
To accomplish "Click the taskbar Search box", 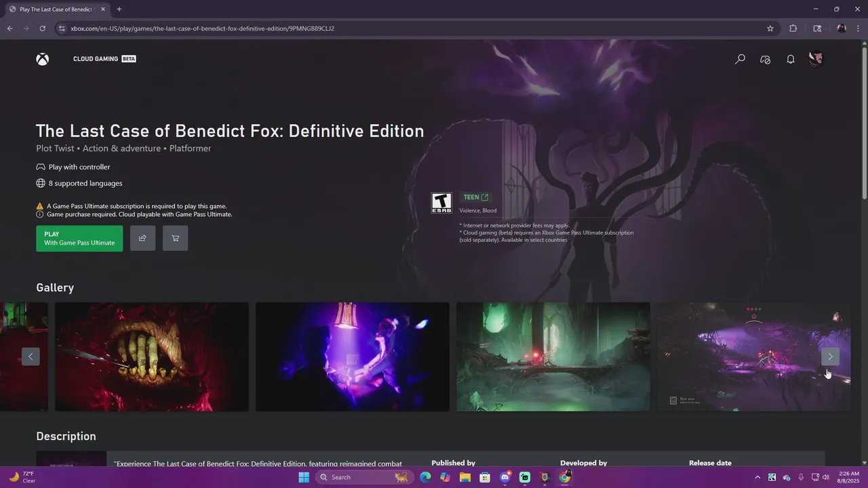I will coord(364,477).
